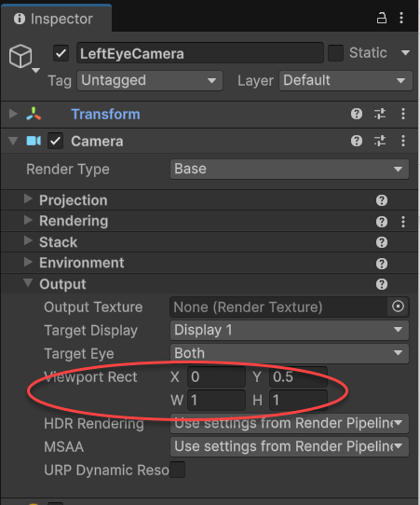The height and width of the screenshot is (505, 420).
Task: Click the GameObject cube icon selector
Action: (x=23, y=58)
